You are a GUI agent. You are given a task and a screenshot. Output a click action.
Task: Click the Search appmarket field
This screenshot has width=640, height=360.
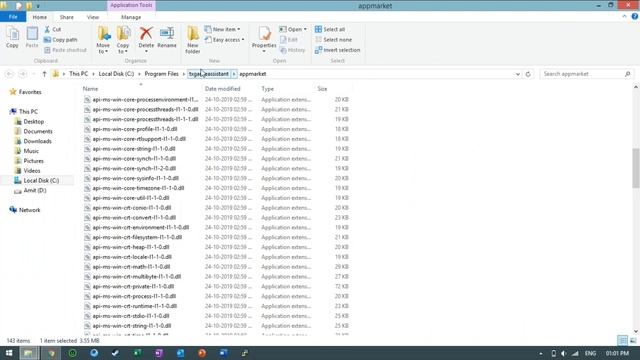pyautogui.click(x=586, y=74)
